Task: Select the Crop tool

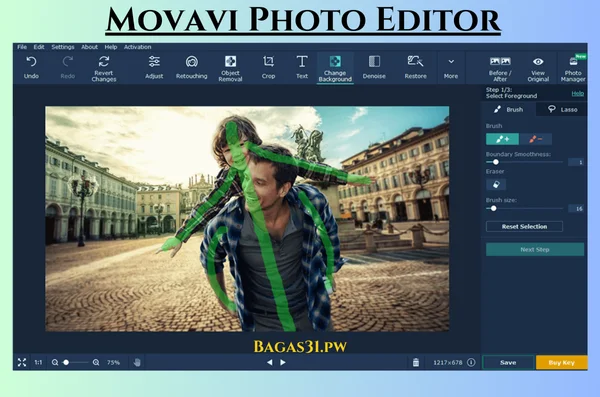Action: [x=268, y=67]
